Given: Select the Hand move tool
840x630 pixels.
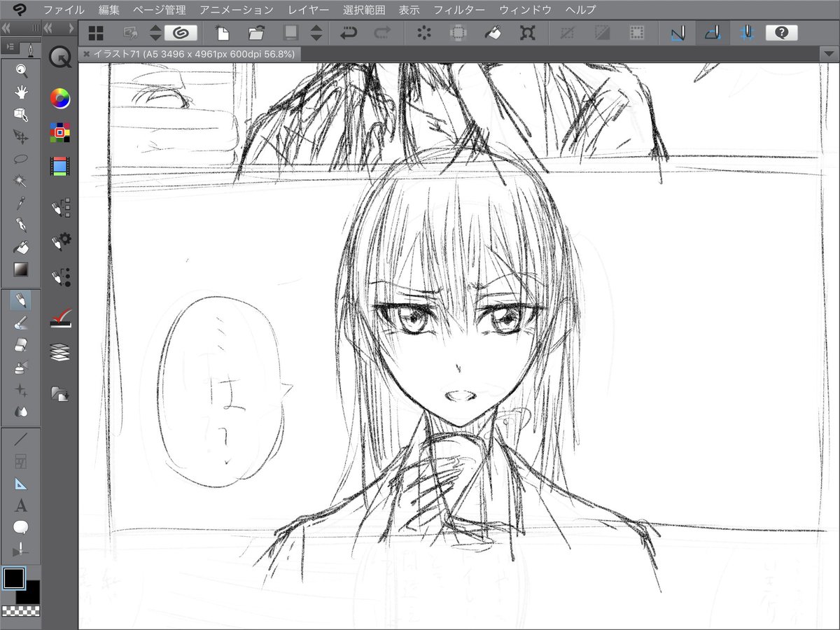Looking at the screenshot, I should pos(20,92).
